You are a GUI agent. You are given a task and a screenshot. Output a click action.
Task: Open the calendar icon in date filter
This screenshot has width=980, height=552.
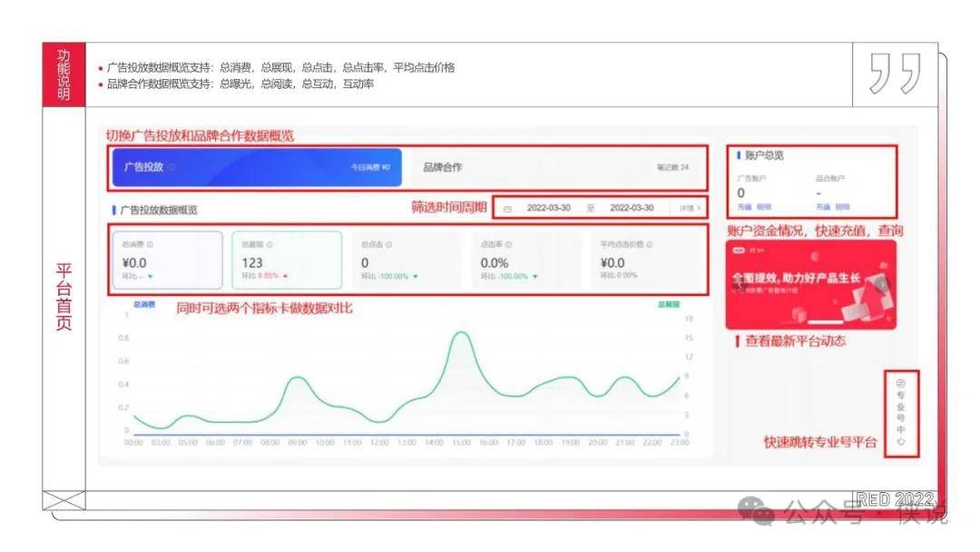click(507, 208)
